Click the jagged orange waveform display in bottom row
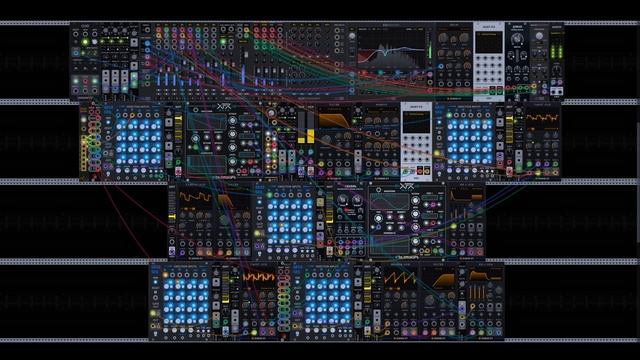The width and height of the screenshot is (640, 360). point(259,278)
